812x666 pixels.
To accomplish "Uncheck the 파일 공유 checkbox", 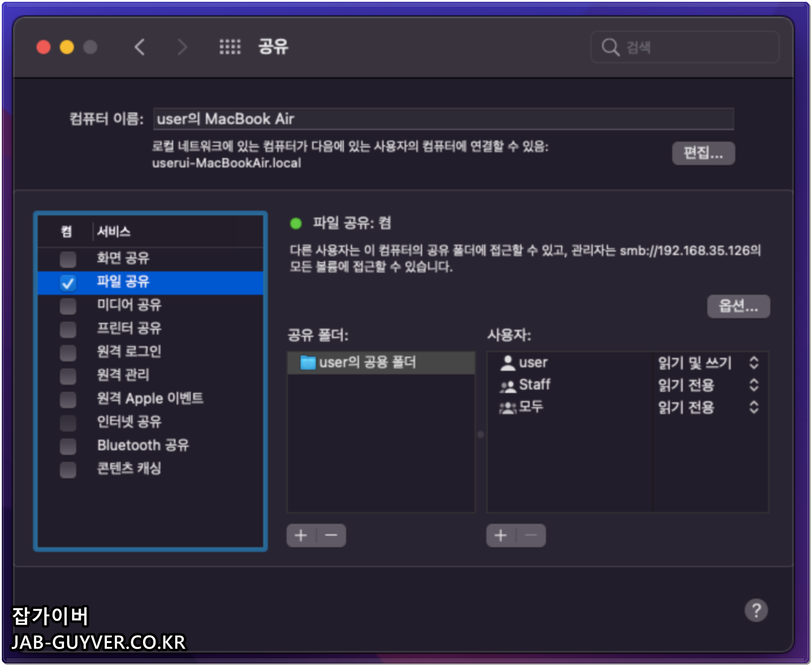I will [x=68, y=282].
